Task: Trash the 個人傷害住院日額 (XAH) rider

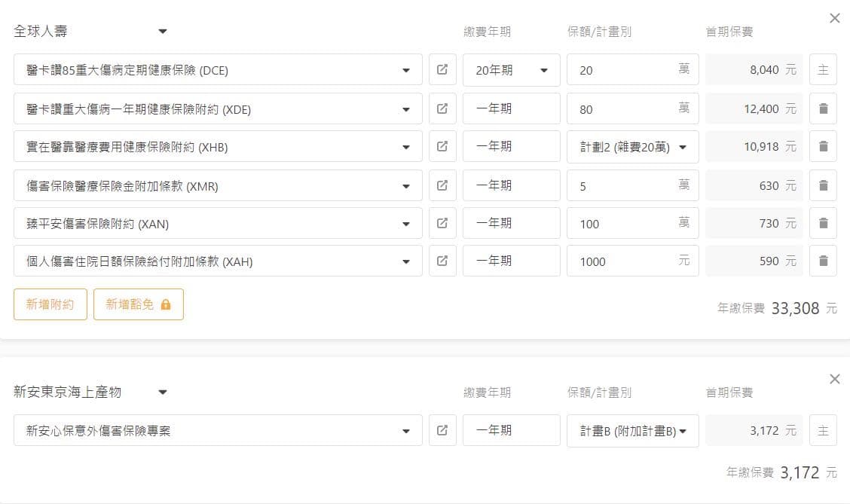Action: point(823,261)
